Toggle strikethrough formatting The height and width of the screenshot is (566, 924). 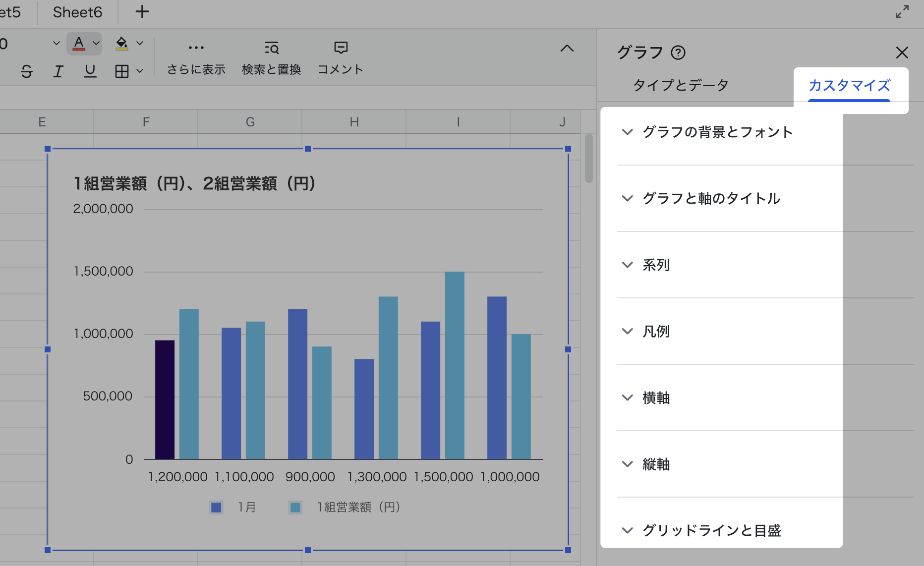coord(27,71)
